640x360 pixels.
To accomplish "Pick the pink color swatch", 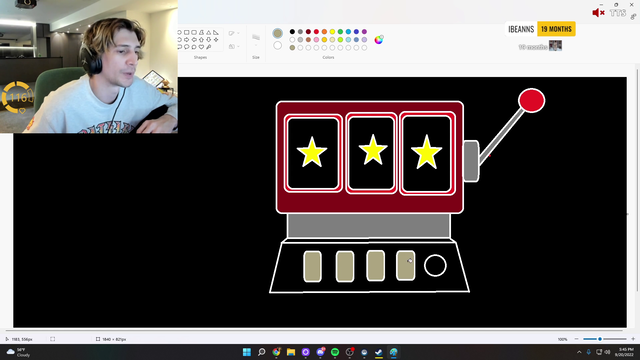I will [x=316, y=40].
